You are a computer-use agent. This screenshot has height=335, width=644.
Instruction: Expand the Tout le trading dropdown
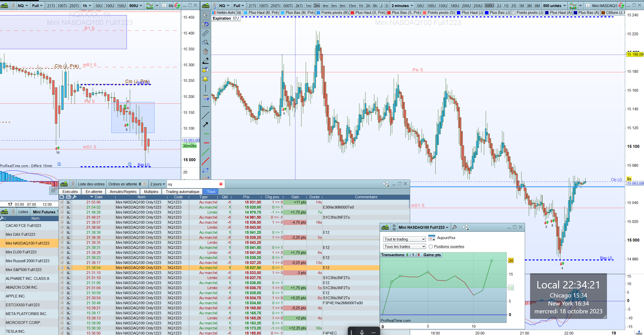coord(404,239)
